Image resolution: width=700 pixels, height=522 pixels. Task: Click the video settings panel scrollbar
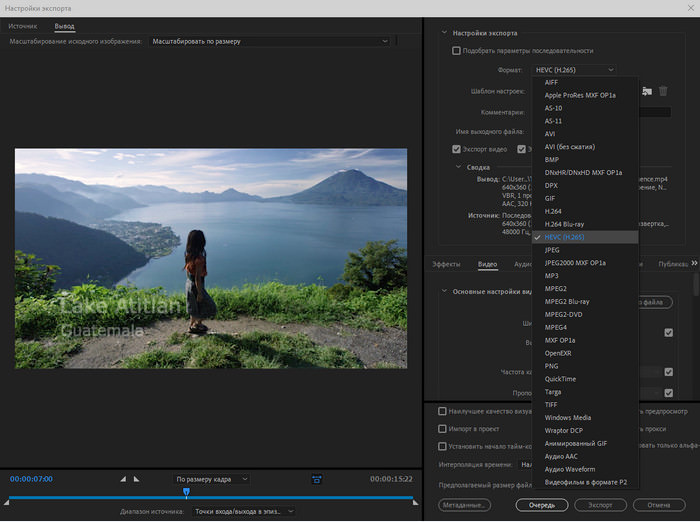(x=696, y=284)
